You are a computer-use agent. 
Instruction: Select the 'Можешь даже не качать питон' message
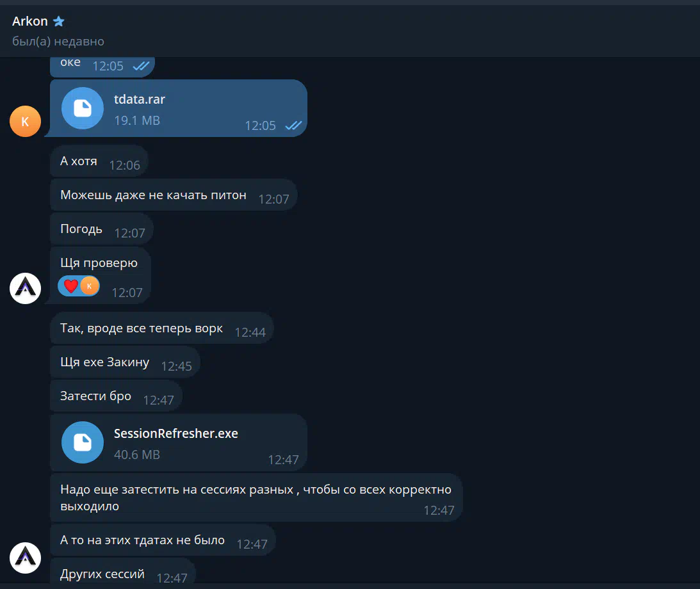174,195
